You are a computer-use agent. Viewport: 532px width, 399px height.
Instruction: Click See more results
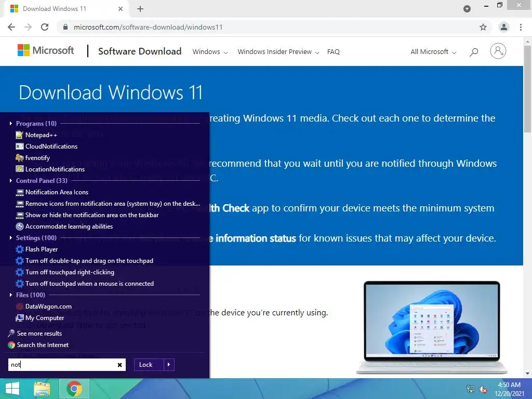tap(35, 334)
